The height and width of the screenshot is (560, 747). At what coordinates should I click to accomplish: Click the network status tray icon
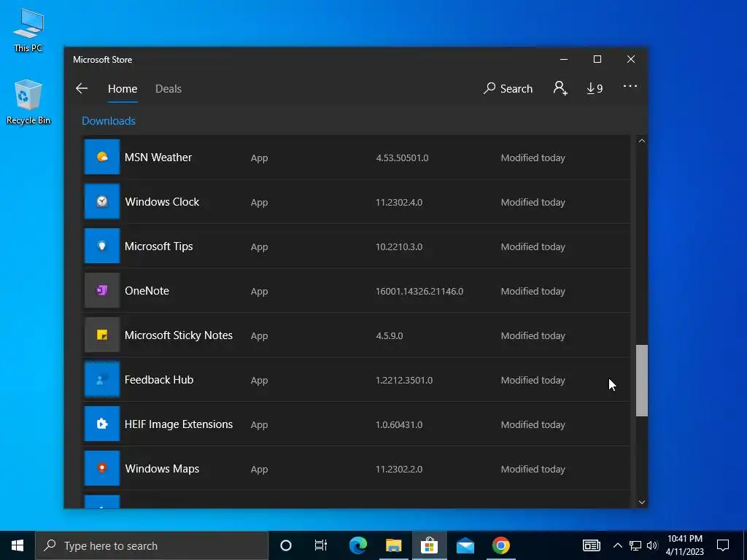click(x=635, y=545)
